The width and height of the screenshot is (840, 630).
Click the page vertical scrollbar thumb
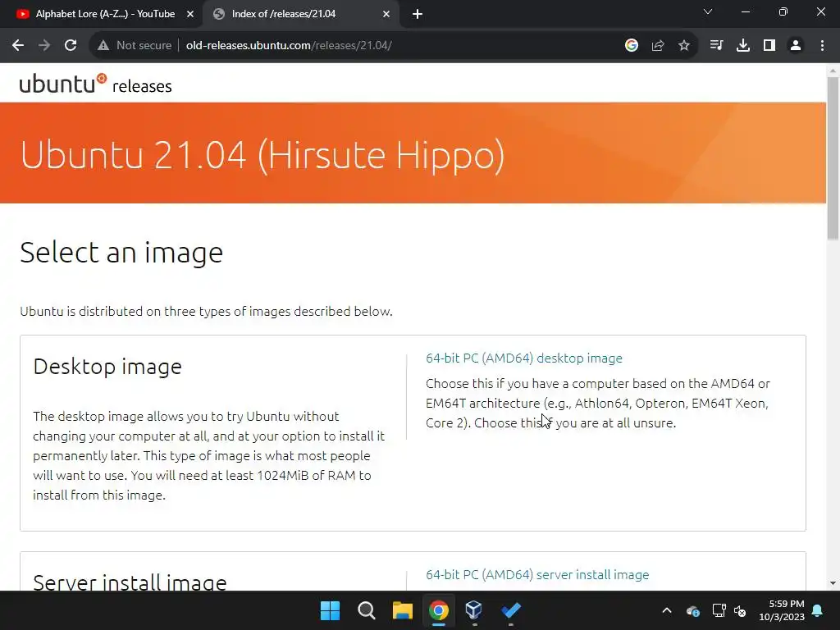click(x=833, y=158)
